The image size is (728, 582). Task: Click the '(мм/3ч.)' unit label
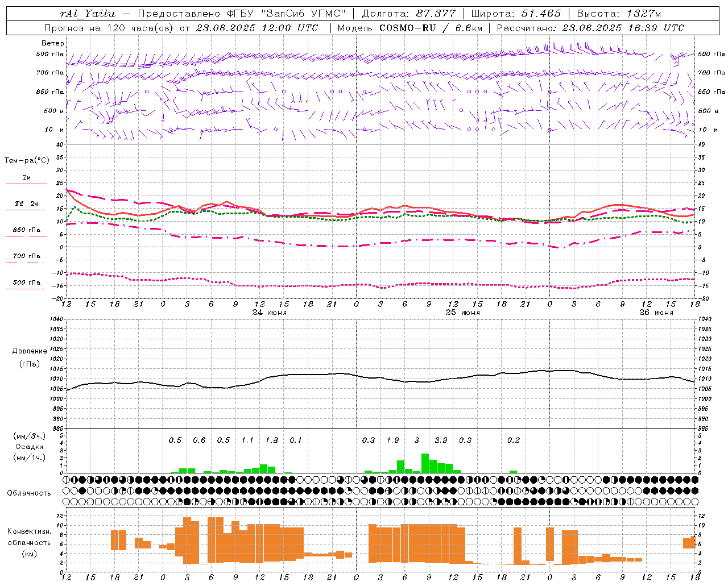point(29,436)
